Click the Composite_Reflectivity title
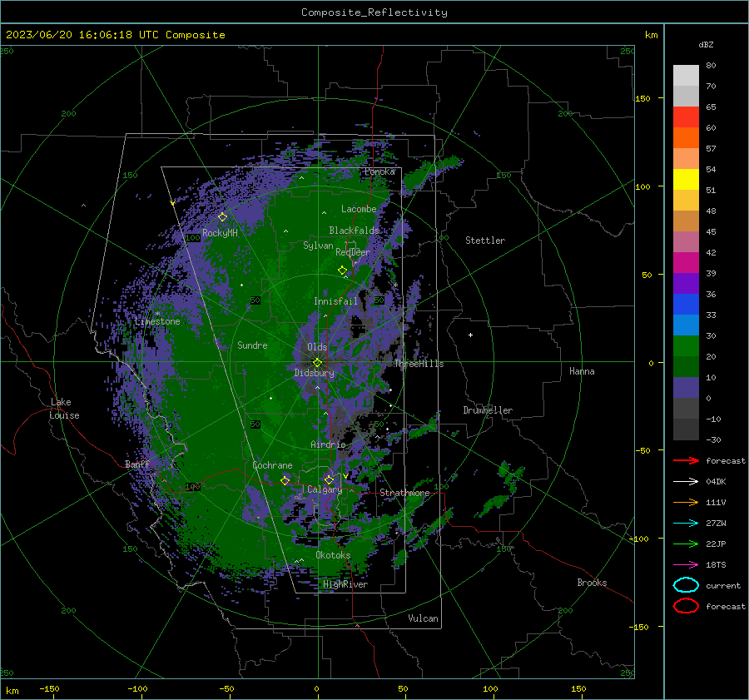The image size is (749, 700). point(374,12)
